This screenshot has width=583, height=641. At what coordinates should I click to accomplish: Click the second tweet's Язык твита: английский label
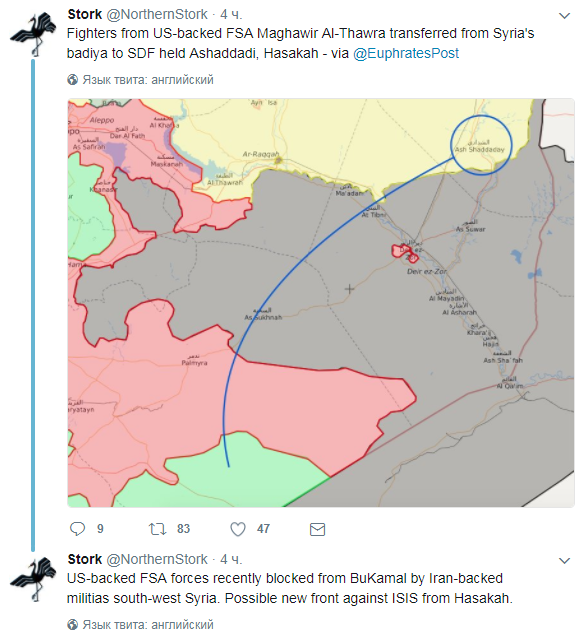148,625
